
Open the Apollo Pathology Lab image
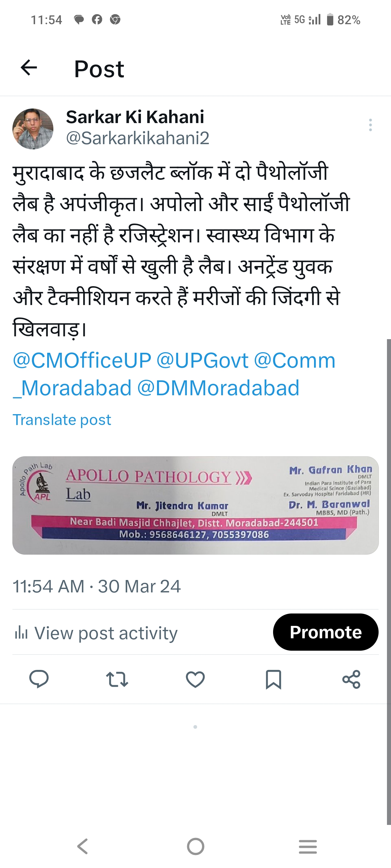point(196,505)
